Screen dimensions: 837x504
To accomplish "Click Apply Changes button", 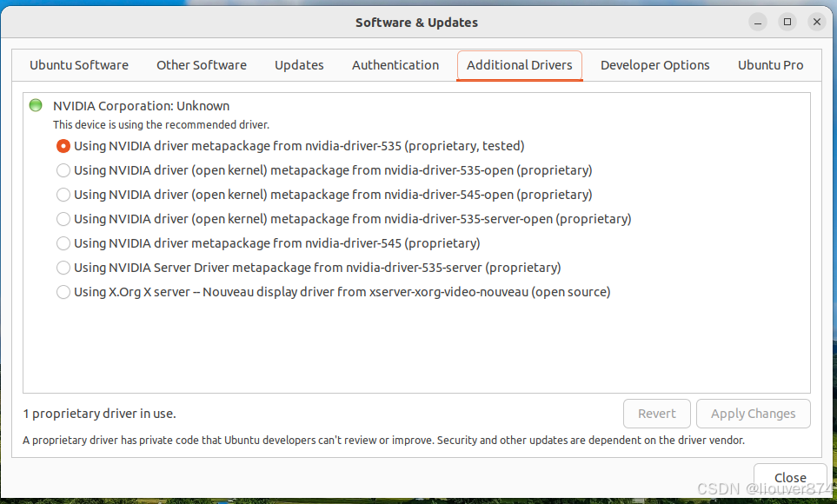I will coord(754,414).
